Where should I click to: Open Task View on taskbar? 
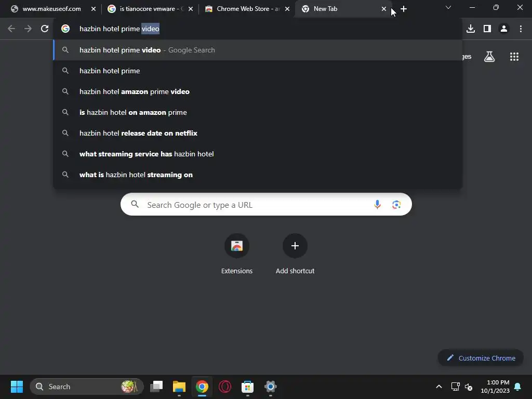click(x=156, y=387)
